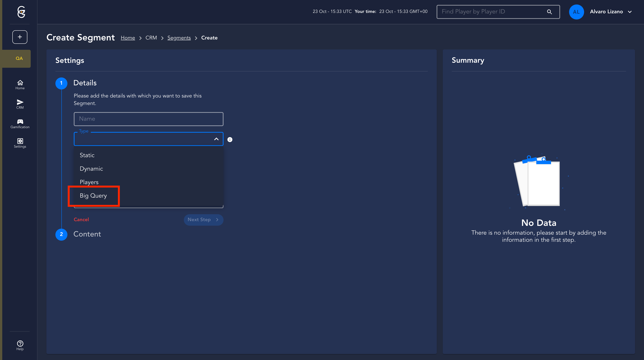Collapse the Type dropdown chevron
644x360 pixels.
click(216, 139)
